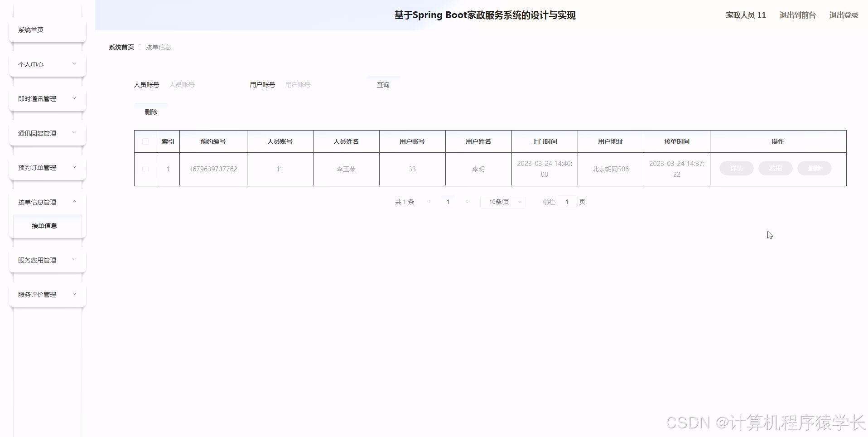Image resolution: width=868 pixels, height=437 pixels.
Task: Click the 费用 button in the operations column
Action: pyautogui.click(x=775, y=168)
